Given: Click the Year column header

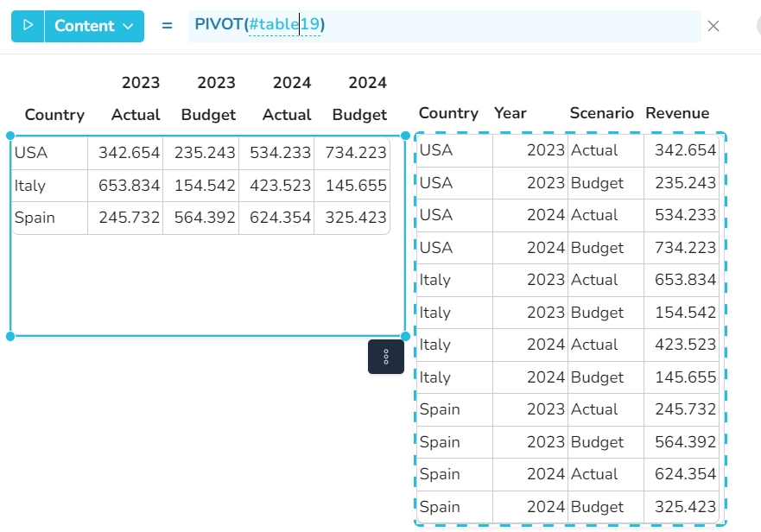Looking at the screenshot, I should 511,113.
